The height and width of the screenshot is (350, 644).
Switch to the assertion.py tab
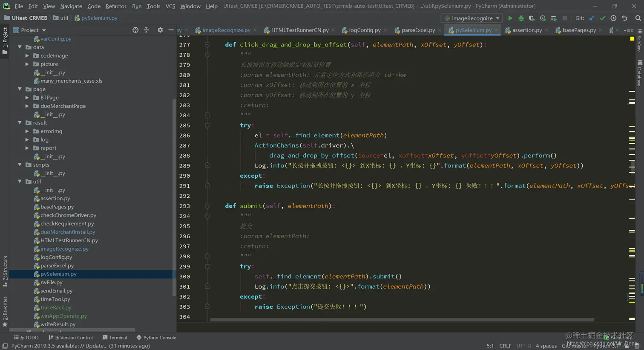click(526, 30)
